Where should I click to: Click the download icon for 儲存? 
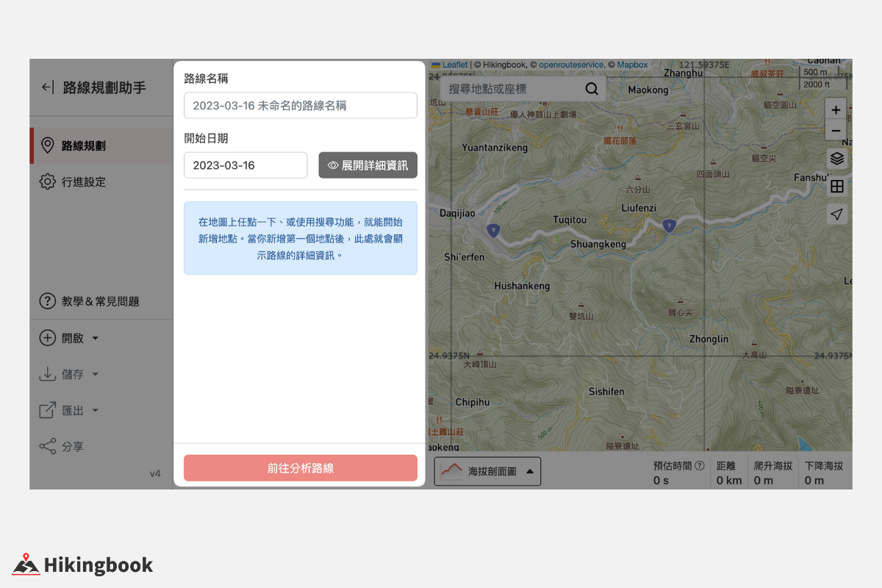point(48,374)
